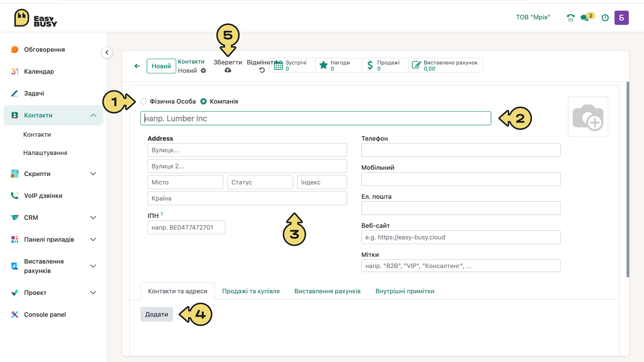Open the VoIP phone icon in header

tap(571, 18)
